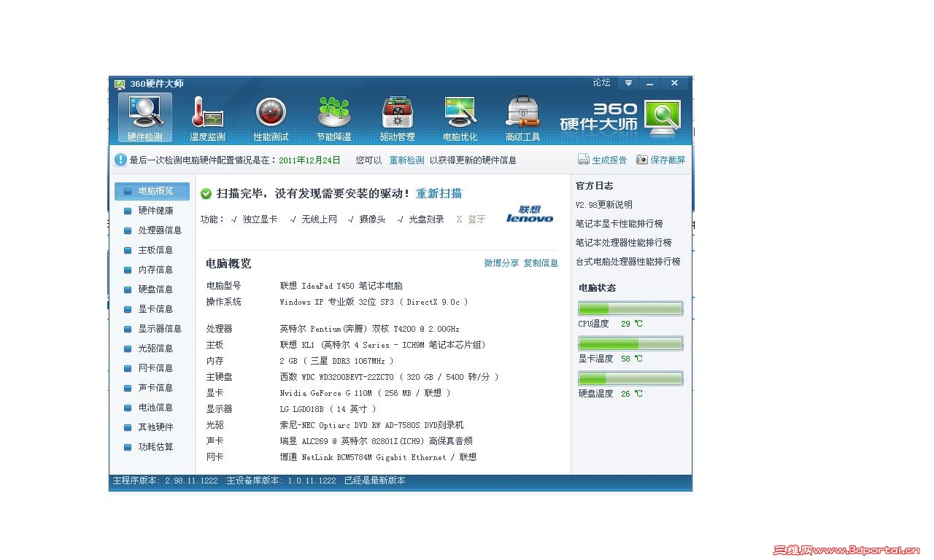Click the 联想 KL1 motherboard text
The height and width of the screenshot is (560, 934).
pyautogui.click(x=383, y=345)
